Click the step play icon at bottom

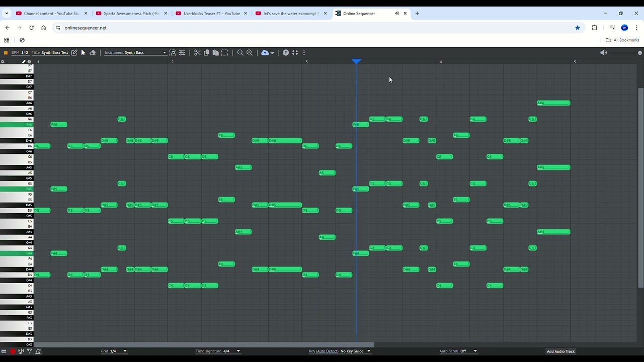tap(21, 351)
